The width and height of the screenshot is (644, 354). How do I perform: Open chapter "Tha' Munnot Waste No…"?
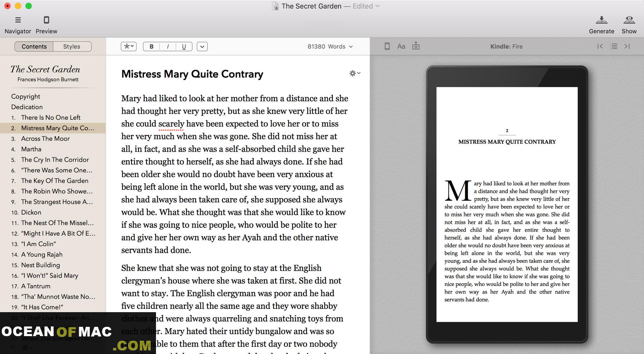[x=53, y=297]
